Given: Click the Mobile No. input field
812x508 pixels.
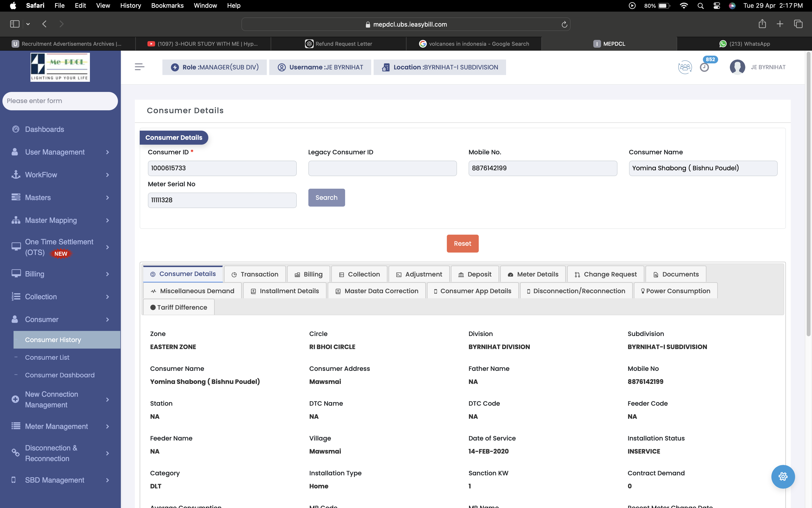Looking at the screenshot, I should [x=543, y=168].
